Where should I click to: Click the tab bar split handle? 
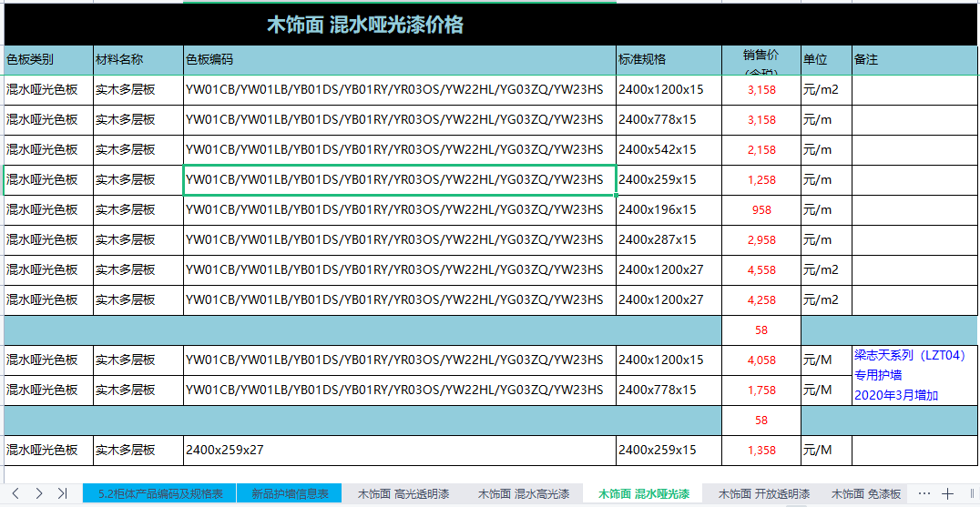(x=971, y=493)
